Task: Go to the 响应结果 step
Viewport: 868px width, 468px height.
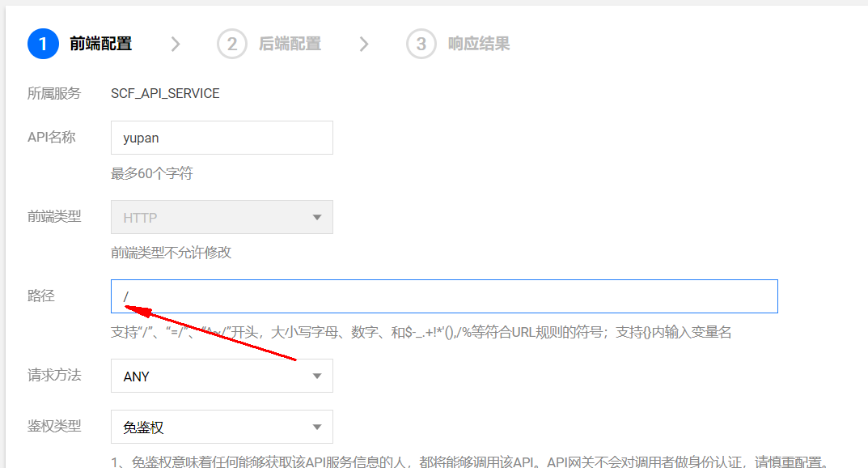Action: click(479, 44)
